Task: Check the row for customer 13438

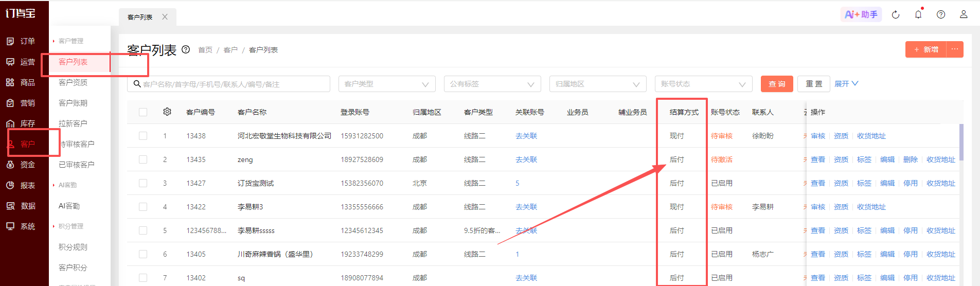Action: [143, 136]
